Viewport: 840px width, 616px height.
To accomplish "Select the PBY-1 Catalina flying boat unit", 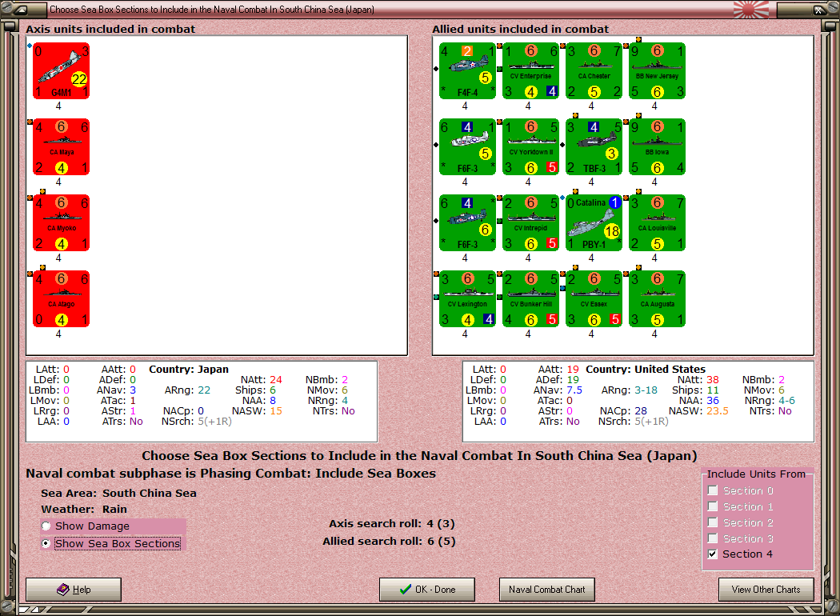I will point(594,223).
